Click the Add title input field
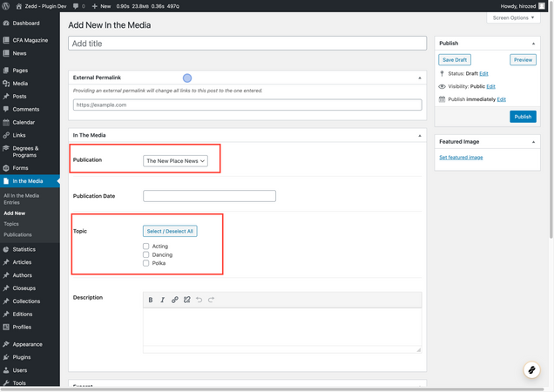The width and height of the screenshot is (554, 392). [247, 44]
